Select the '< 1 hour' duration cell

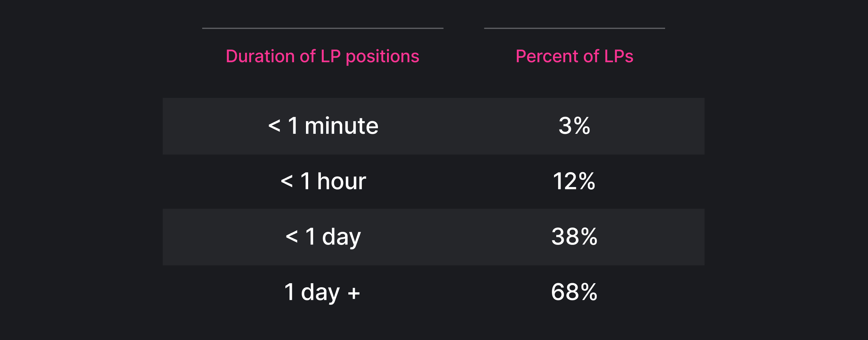pos(323,181)
